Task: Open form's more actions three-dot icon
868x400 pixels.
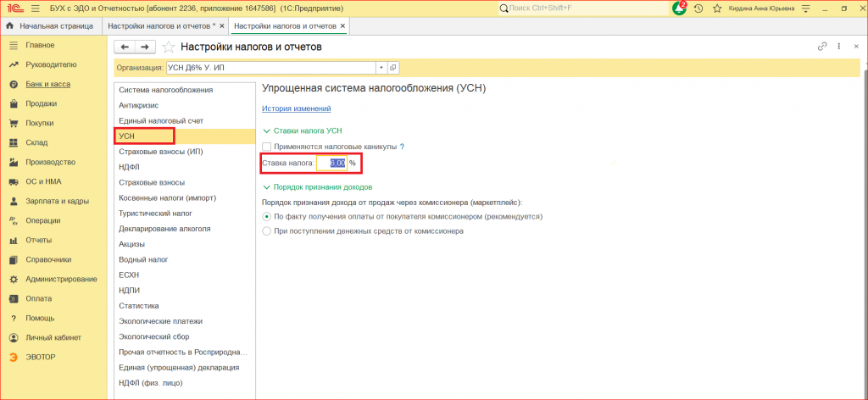Action: pos(839,47)
